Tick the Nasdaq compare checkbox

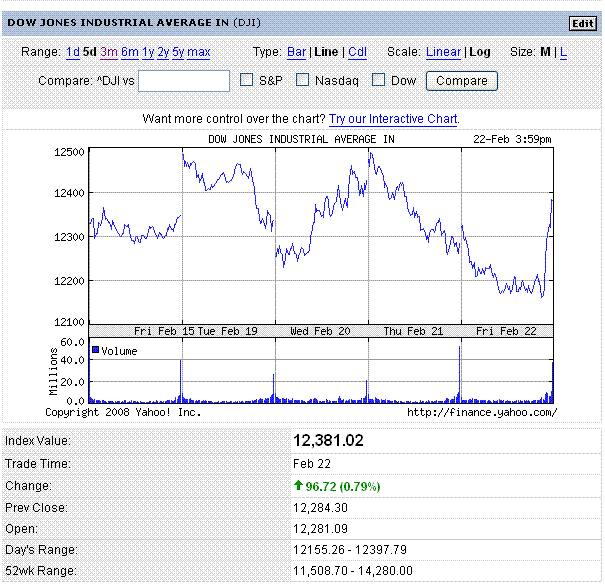(x=303, y=80)
